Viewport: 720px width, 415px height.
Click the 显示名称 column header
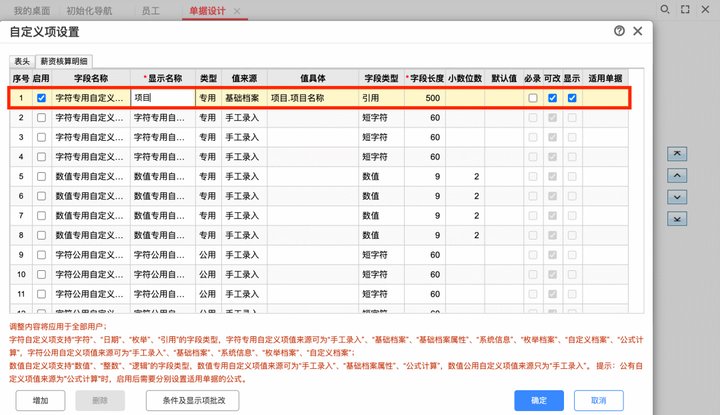tap(163, 79)
